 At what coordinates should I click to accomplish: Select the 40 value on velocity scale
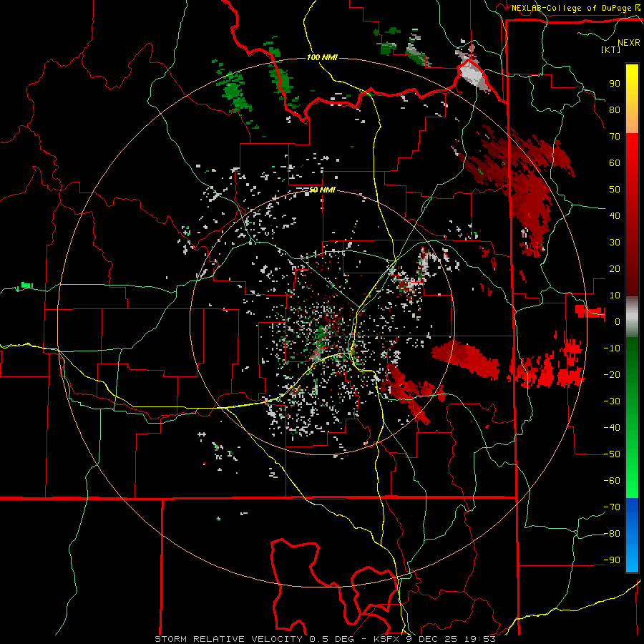point(615,216)
